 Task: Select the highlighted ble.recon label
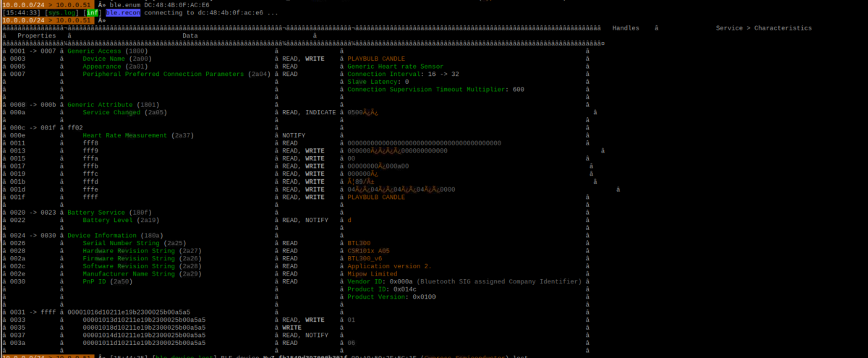tap(123, 12)
